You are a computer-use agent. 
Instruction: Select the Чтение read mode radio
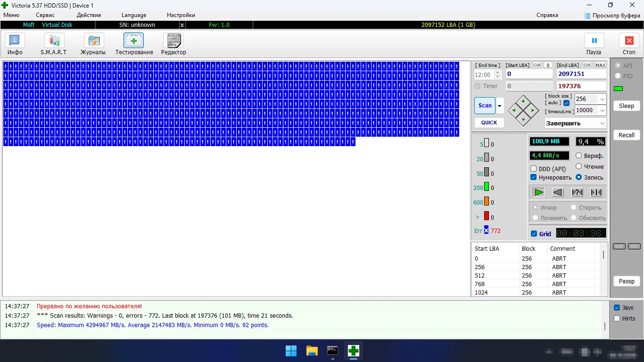point(579,166)
